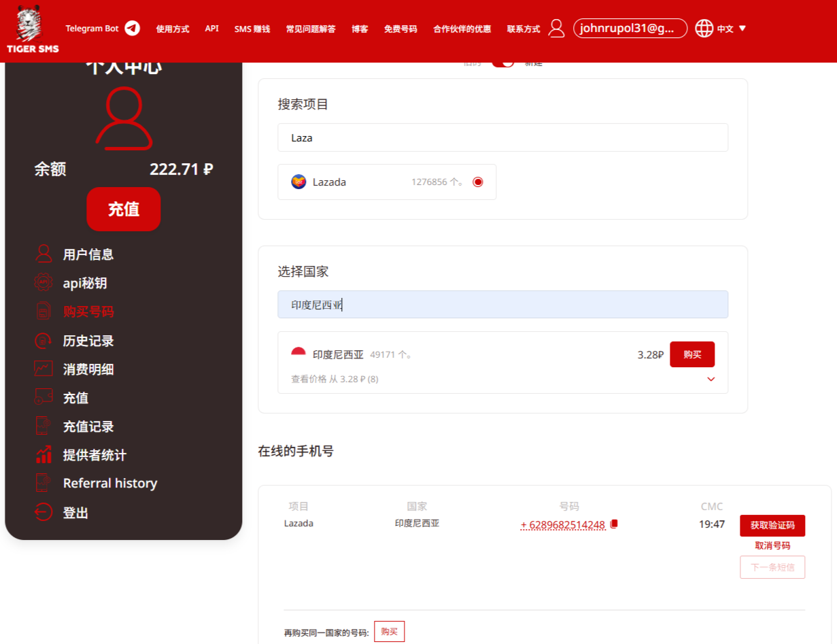The image size is (837, 644).
Task: Click the 中文 language label
Action: pos(725,29)
